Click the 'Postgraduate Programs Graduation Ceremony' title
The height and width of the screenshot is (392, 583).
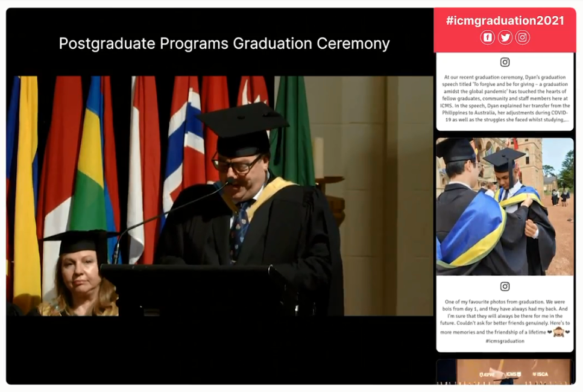[x=224, y=44]
